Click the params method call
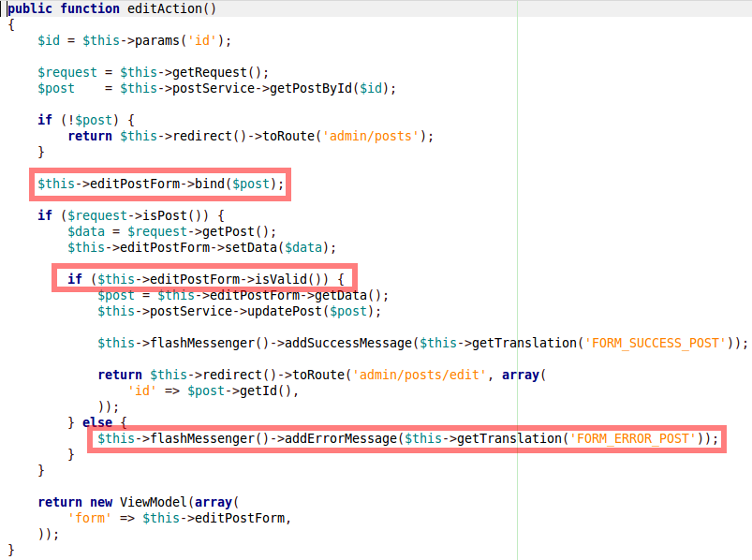This screenshot has width=752, height=560. coord(162,40)
